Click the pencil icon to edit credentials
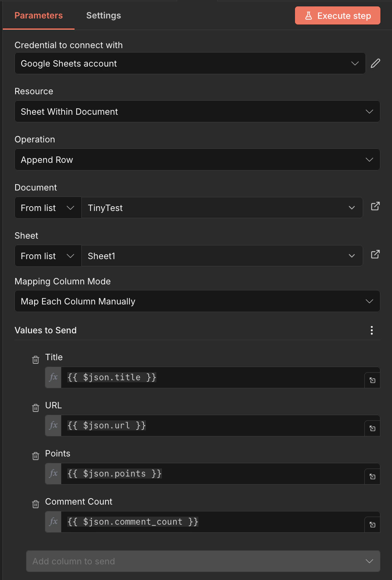Image resolution: width=392 pixels, height=580 pixels. point(375,63)
